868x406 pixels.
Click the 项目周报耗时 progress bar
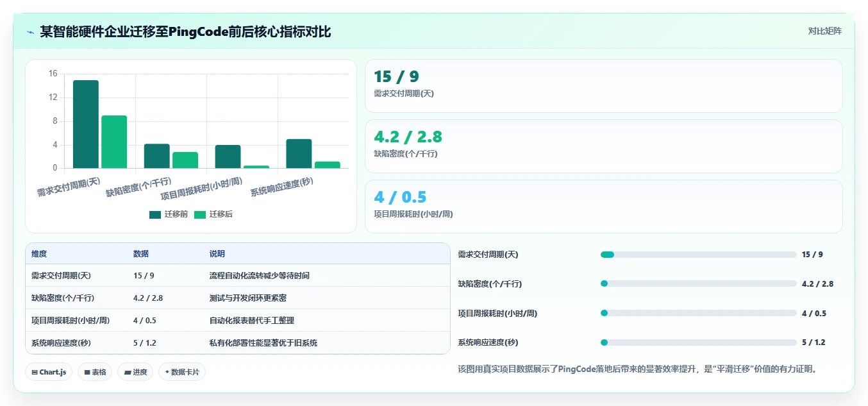click(x=698, y=313)
